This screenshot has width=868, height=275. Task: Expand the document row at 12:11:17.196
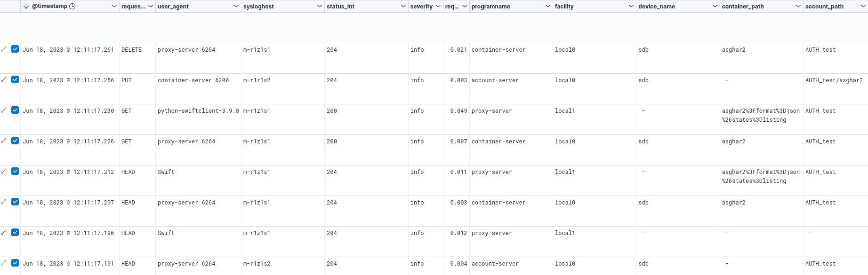[x=4, y=232]
